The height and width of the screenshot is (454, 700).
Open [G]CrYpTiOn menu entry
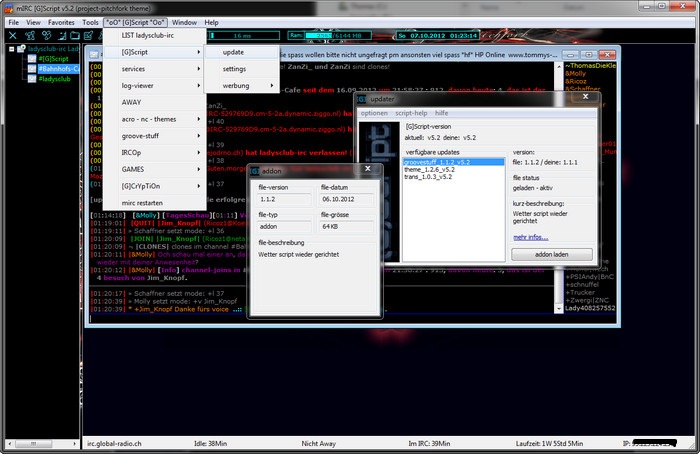pyautogui.click(x=154, y=186)
